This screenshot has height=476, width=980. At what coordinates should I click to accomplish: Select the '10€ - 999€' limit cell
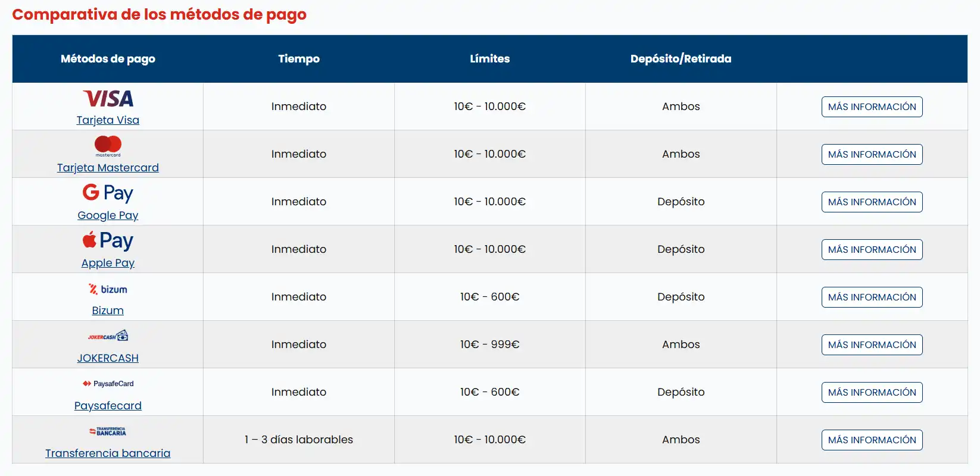490,345
